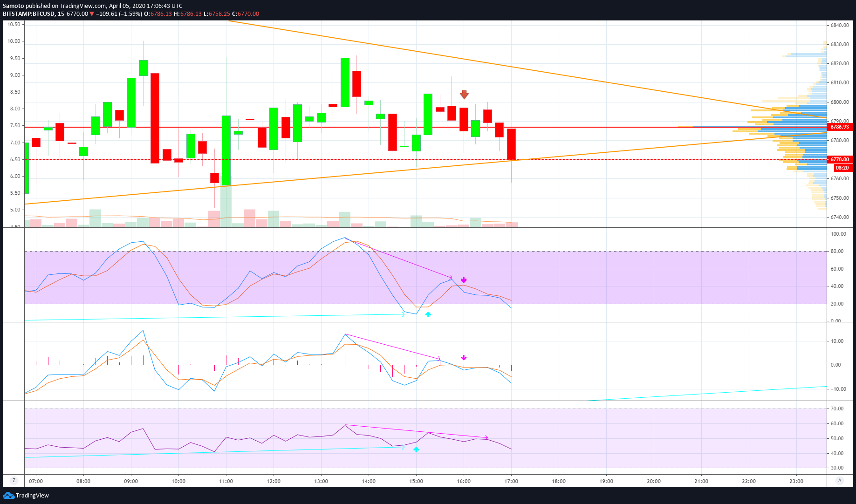Click the 17:00 time axis label
Image resolution: width=856 pixels, height=504 pixels.
511,481
